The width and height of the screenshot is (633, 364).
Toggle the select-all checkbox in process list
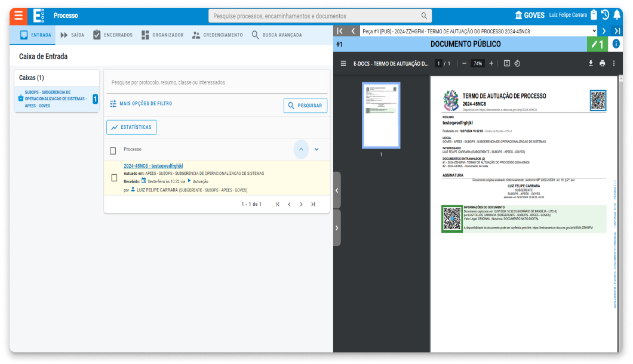(113, 150)
